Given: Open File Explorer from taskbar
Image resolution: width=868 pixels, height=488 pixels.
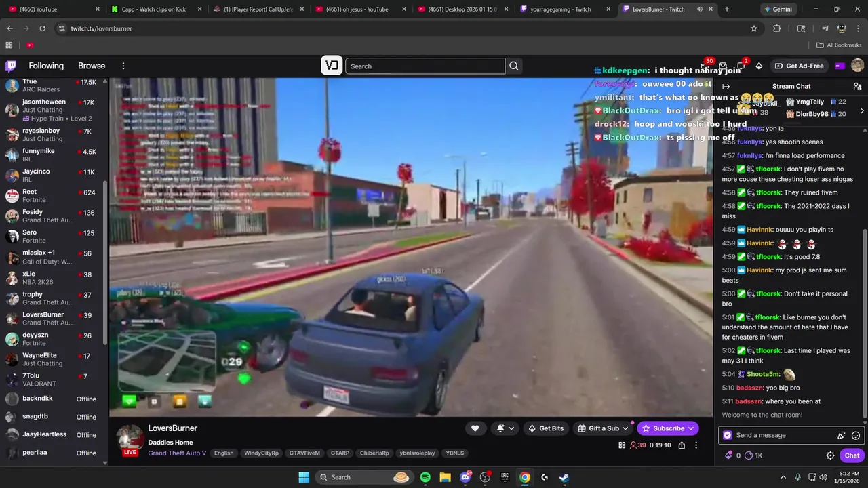Looking at the screenshot, I should click(445, 477).
